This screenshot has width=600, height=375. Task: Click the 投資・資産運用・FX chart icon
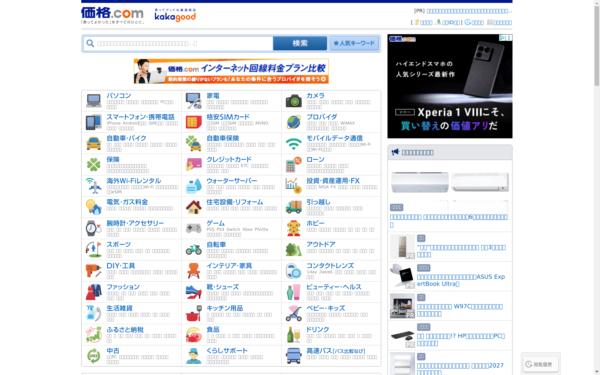pyautogui.click(x=293, y=186)
